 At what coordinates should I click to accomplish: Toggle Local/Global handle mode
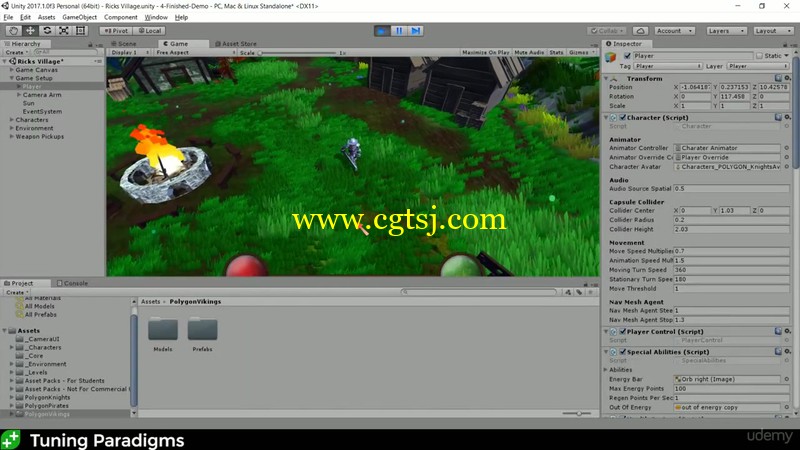click(149, 31)
